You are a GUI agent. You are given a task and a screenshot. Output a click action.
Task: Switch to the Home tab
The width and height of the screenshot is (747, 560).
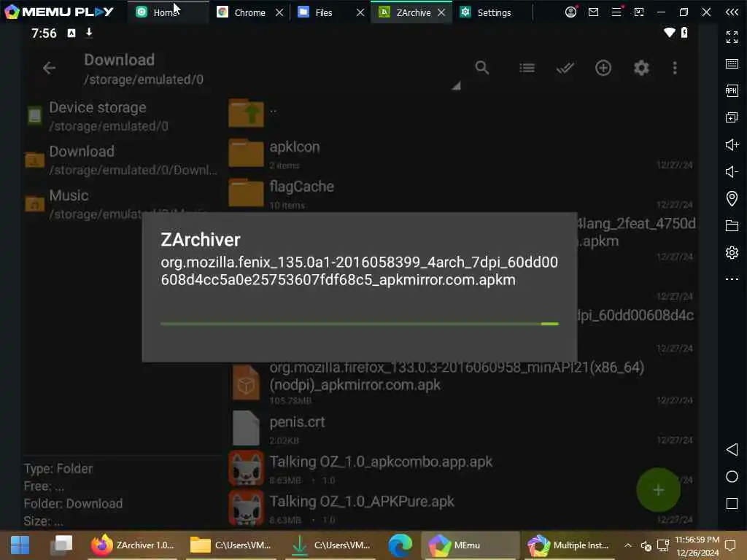click(167, 12)
